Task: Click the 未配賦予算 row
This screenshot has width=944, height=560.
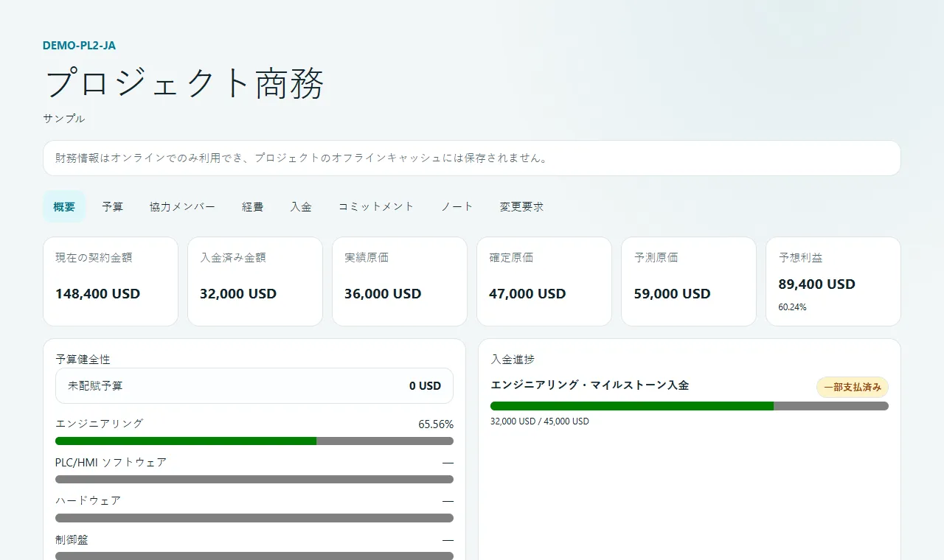Action: [x=254, y=385]
